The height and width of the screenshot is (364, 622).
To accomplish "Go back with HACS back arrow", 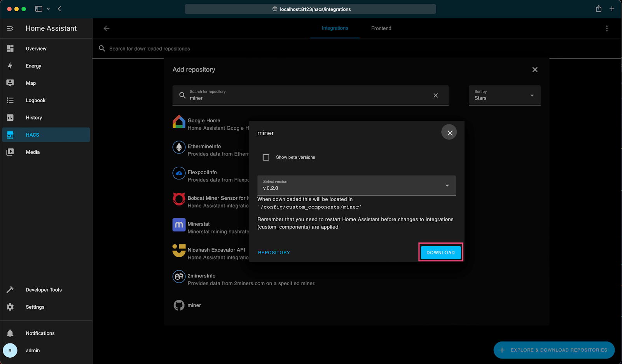I will pos(107,28).
